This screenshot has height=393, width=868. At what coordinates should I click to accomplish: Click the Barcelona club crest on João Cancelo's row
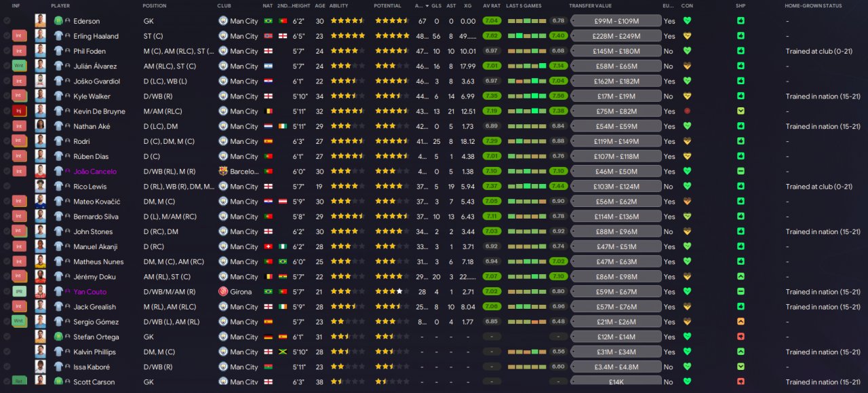pos(223,171)
